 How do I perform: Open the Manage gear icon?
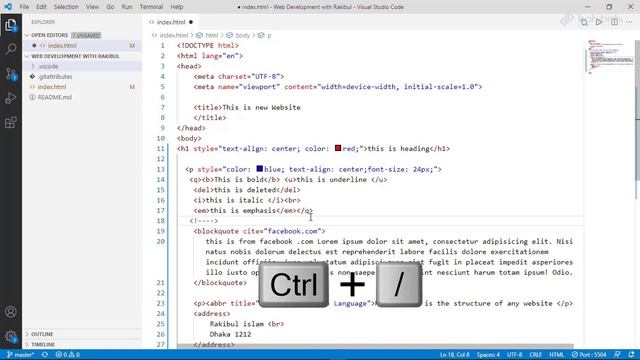[x=11, y=337]
